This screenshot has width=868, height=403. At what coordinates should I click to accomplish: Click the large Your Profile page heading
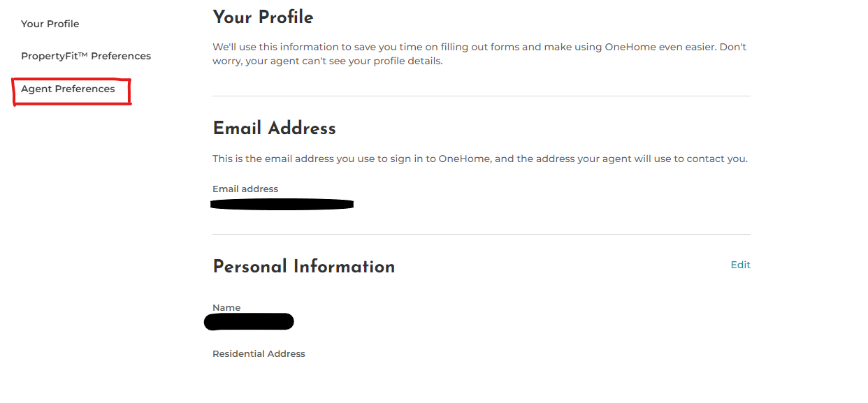point(263,17)
